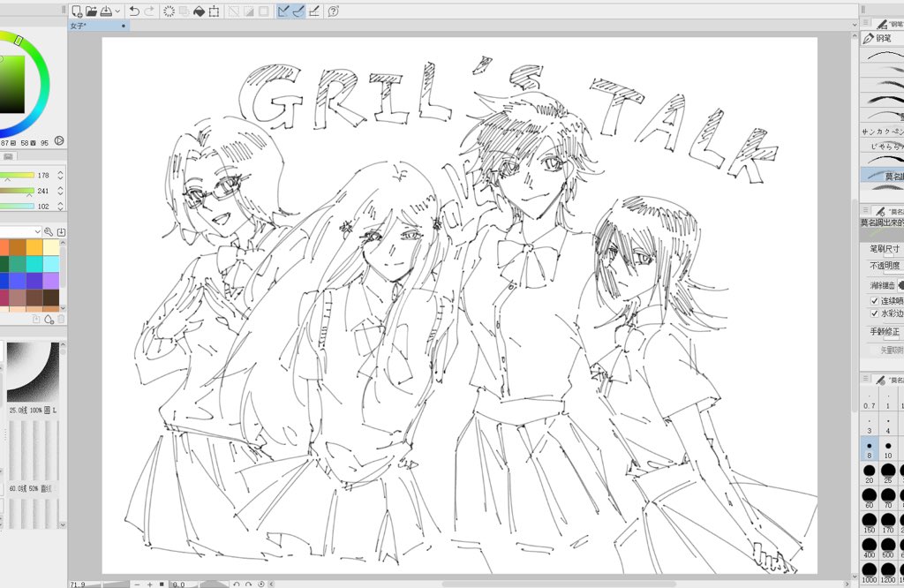Click the grayed Redo arrow
904x588 pixels.
pyautogui.click(x=149, y=11)
